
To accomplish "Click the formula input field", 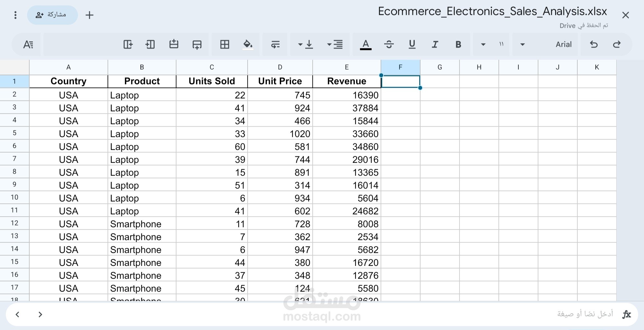I will [322, 314].
